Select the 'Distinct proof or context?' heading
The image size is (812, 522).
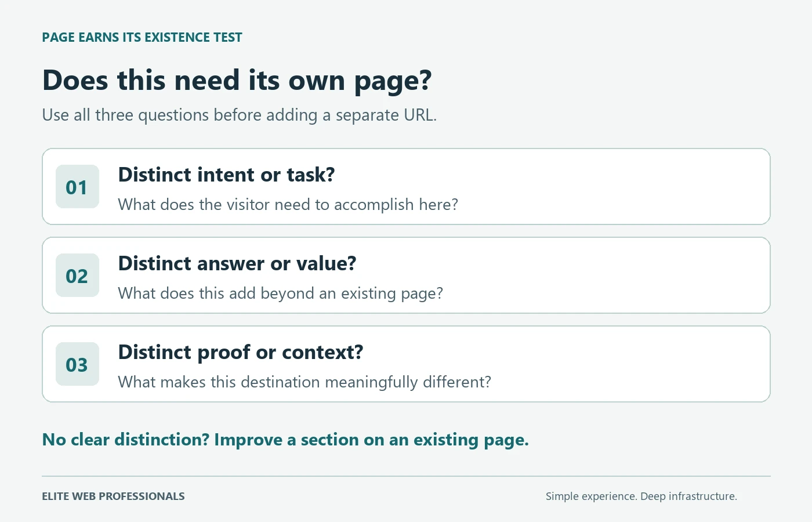[240, 352]
